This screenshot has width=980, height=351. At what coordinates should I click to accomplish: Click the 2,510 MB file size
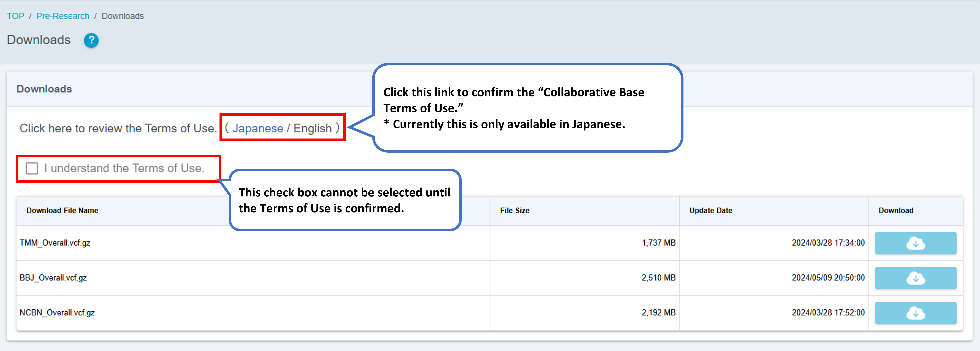click(659, 278)
